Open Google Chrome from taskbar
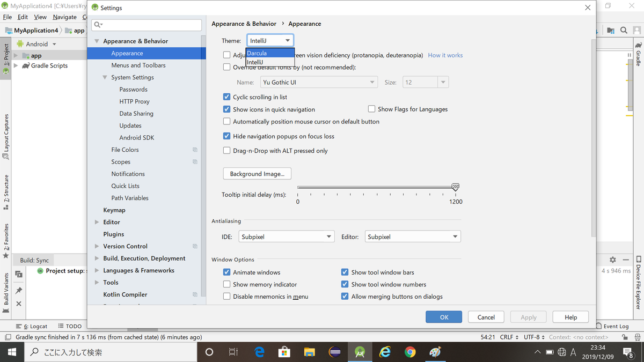 point(410,352)
